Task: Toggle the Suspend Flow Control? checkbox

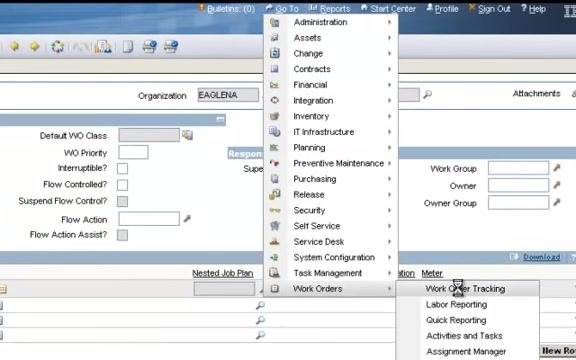Action: pos(122,201)
